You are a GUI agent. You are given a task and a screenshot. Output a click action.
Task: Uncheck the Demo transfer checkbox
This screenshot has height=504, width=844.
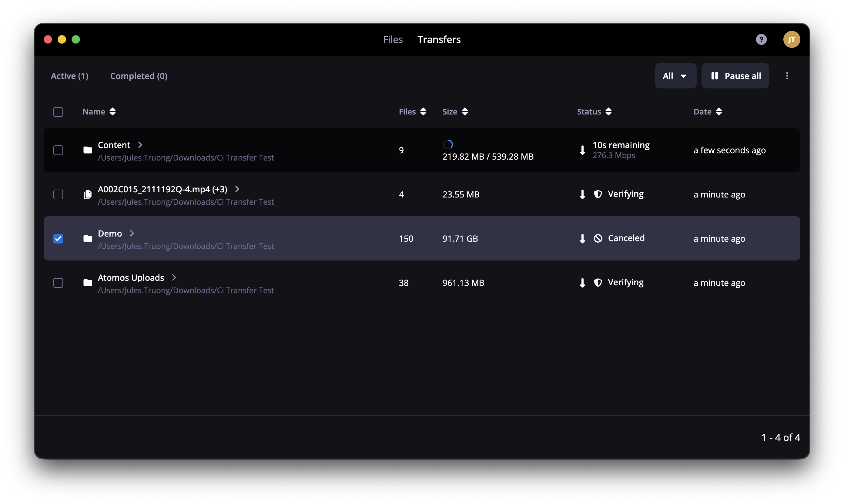pos(58,238)
